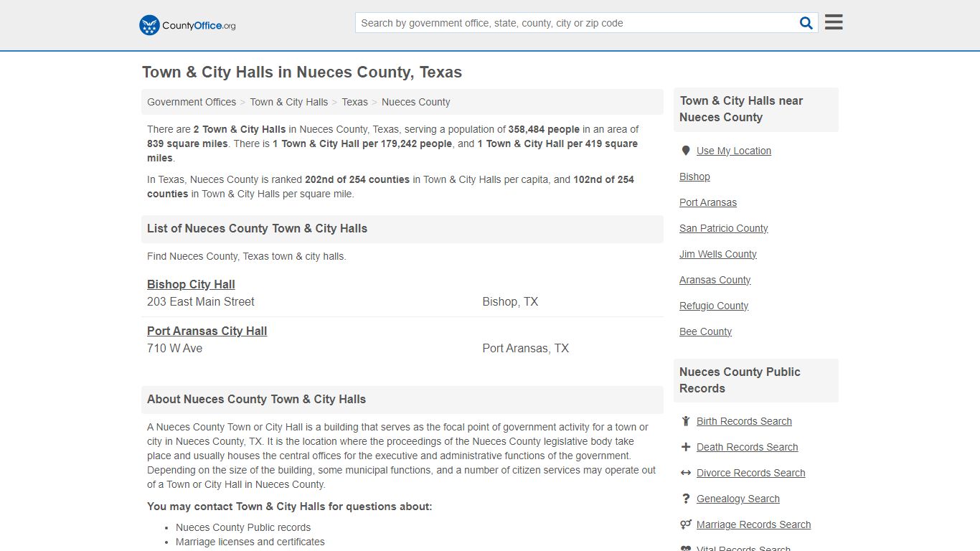The height and width of the screenshot is (551, 980).
Task: Click the Port Aransas, TX city text
Action: pyautogui.click(x=525, y=349)
